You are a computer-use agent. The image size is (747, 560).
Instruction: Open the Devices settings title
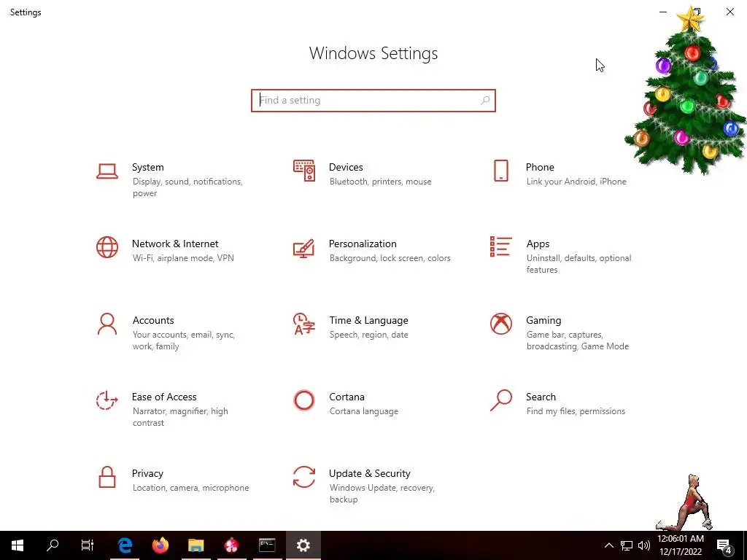coord(346,167)
